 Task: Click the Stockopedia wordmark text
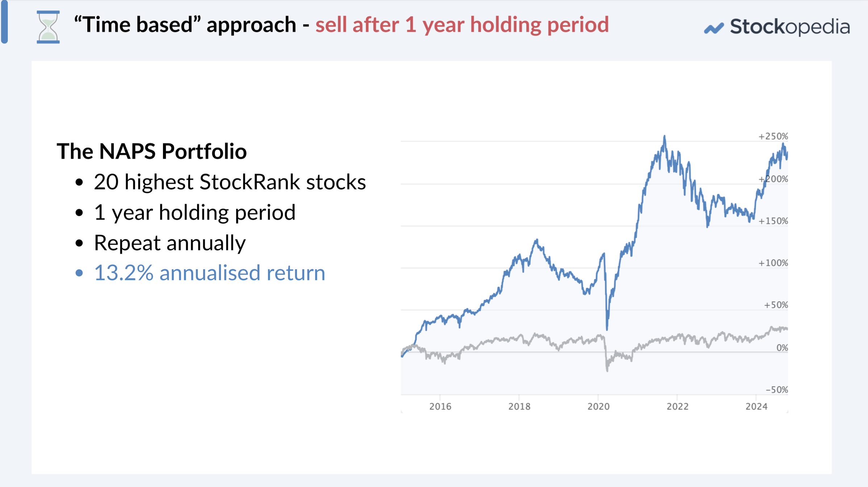click(x=790, y=27)
